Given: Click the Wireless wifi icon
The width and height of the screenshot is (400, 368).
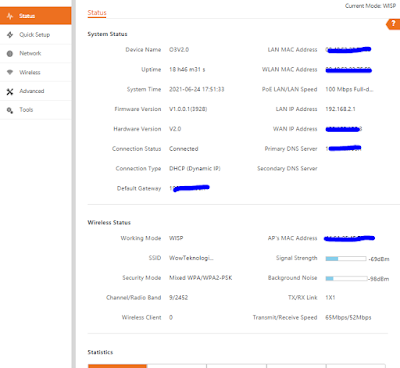Looking at the screenshot, I should 10,72.
